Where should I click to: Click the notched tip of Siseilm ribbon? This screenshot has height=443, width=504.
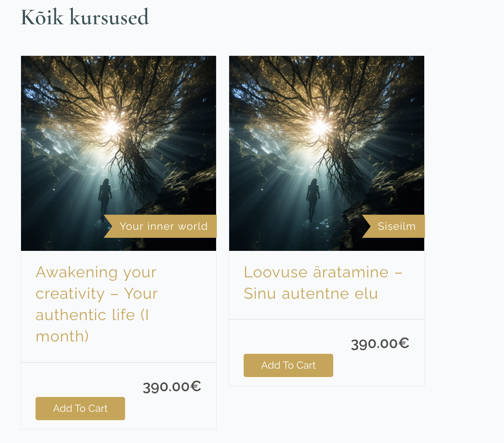367,226
